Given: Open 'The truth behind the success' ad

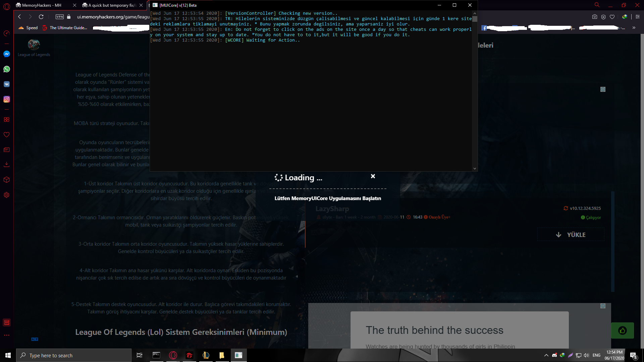Looking at the screenshot, I should coord(434,330).
